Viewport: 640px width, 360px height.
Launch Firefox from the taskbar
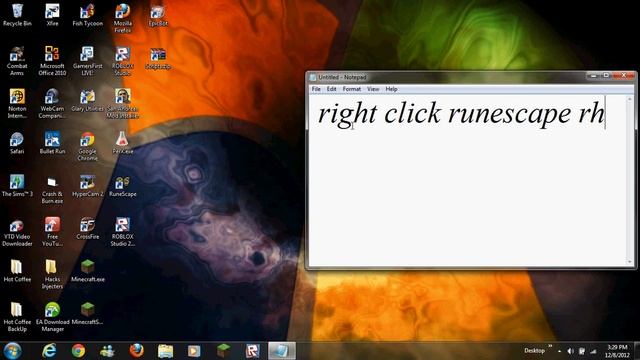pyautogui.click(x=136, y=351)
